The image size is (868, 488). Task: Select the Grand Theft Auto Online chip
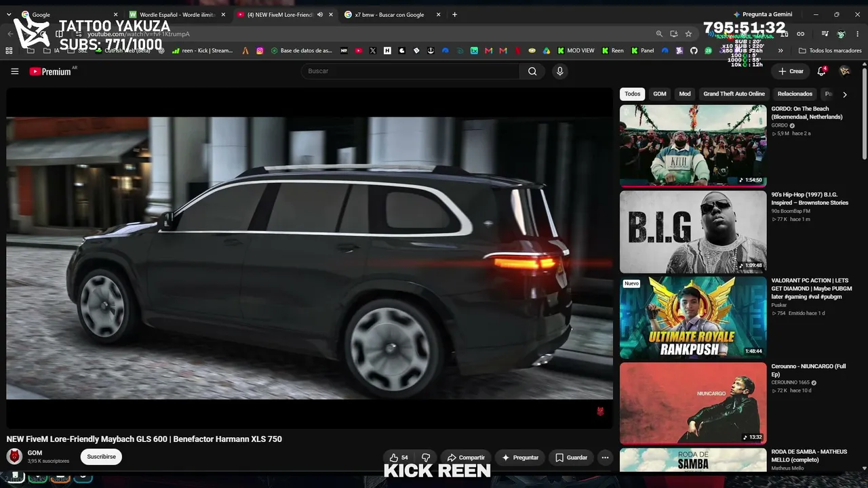click(734, 94)
